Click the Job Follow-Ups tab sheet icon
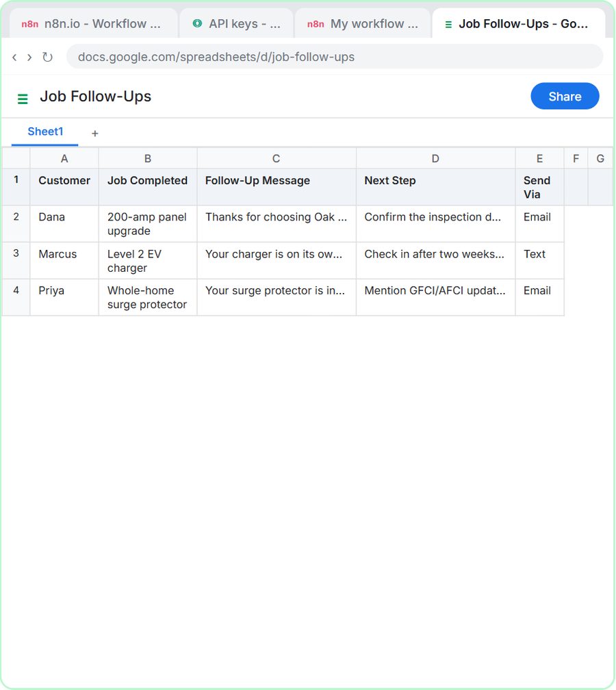Screen dimensions: 616x690 (x=448, y=24)
